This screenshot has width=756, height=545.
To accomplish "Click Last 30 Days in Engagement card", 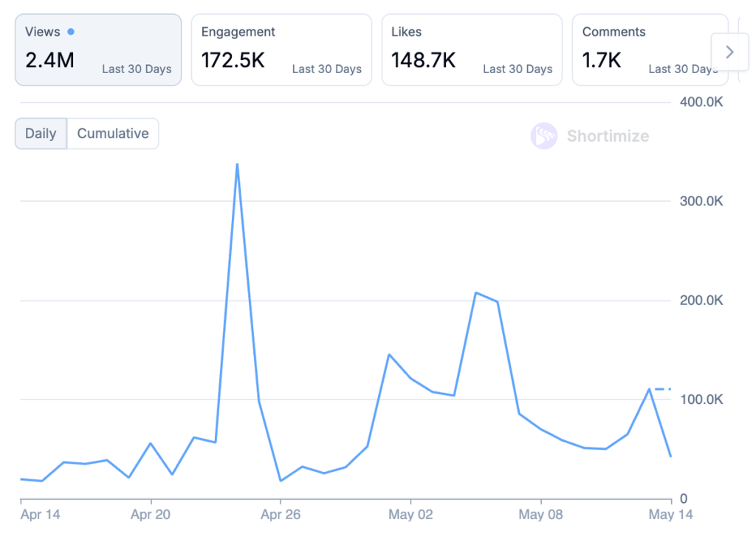I will click(326, 69).
